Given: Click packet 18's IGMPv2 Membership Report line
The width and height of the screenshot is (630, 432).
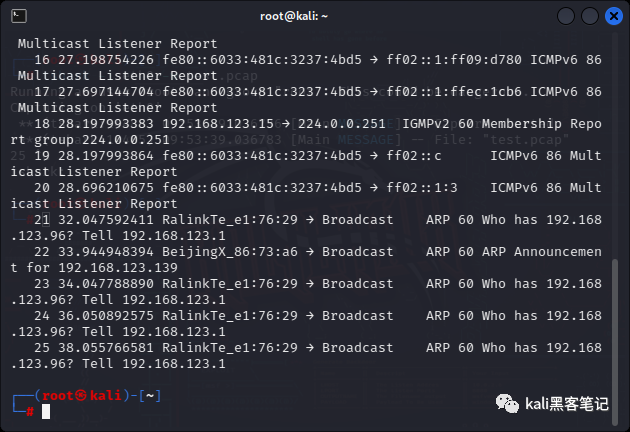Looking at the screenshot, I should click(306, 131).
